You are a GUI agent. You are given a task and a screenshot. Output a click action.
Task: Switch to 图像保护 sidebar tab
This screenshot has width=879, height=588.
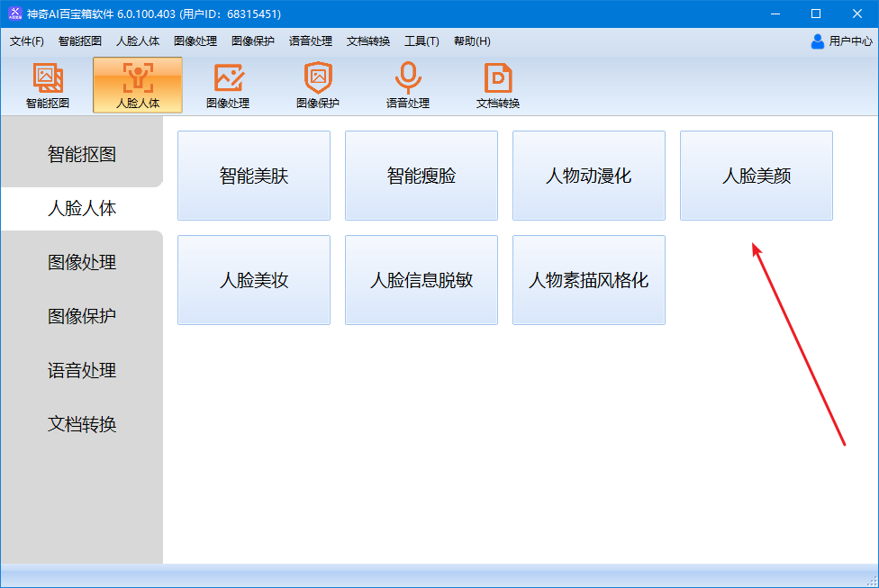coord(82,316)
